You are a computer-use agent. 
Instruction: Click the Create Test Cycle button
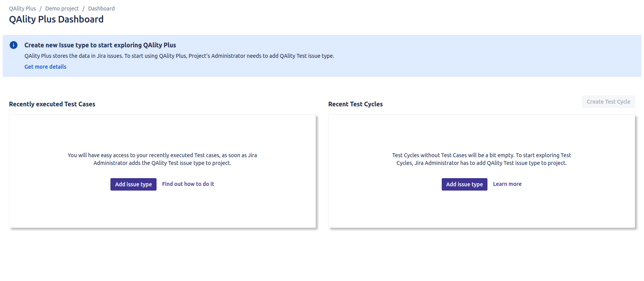click(x=608, y=102)
